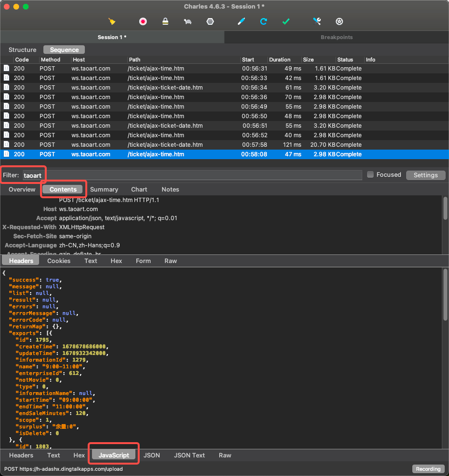Select the 20.70 KB request at 00:57:58
The width and height of the screenshot is (449, 476).
[x=224, y=144]
